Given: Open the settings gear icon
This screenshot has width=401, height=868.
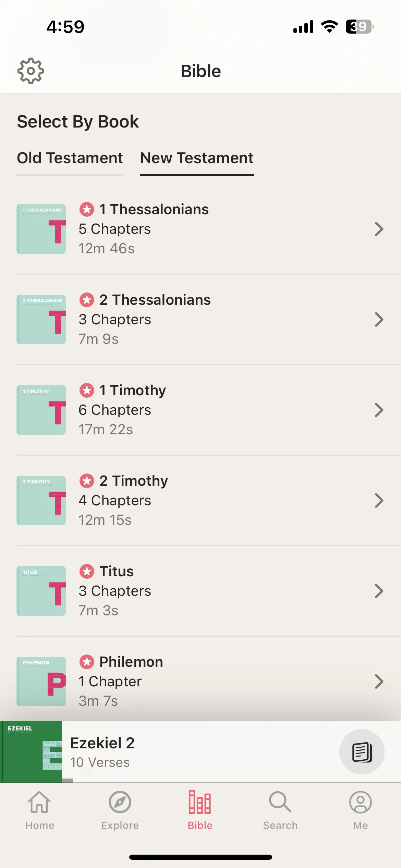Looking at the screenshot, I should 31,71.
